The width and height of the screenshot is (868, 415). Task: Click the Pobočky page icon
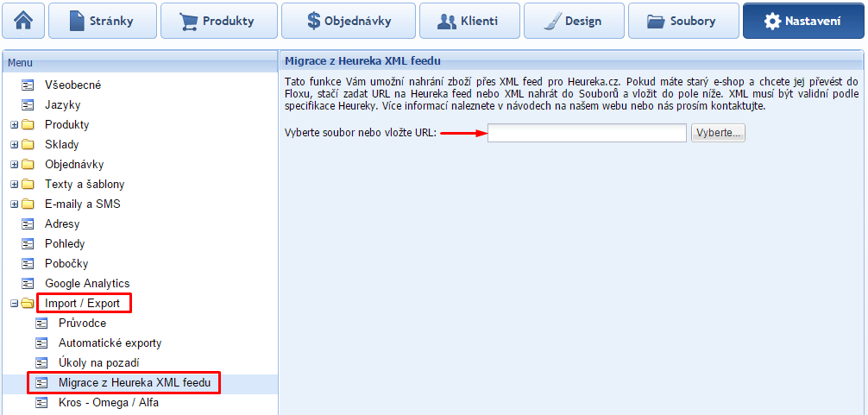click(x=28, y=264)
